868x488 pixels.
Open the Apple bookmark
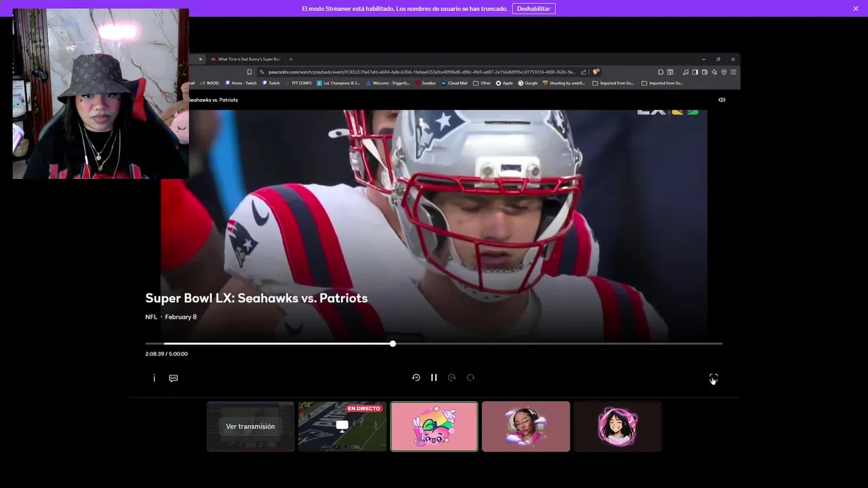coord(505,83)
